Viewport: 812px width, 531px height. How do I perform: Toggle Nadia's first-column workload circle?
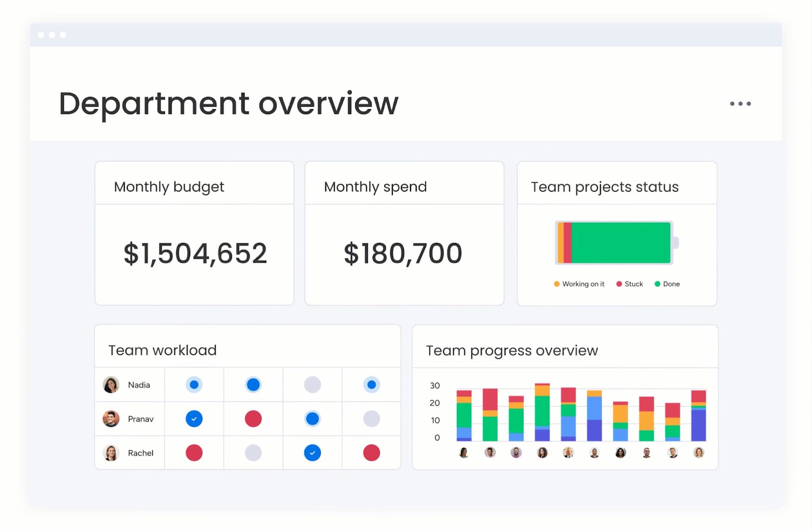click(x=194, y=385)
